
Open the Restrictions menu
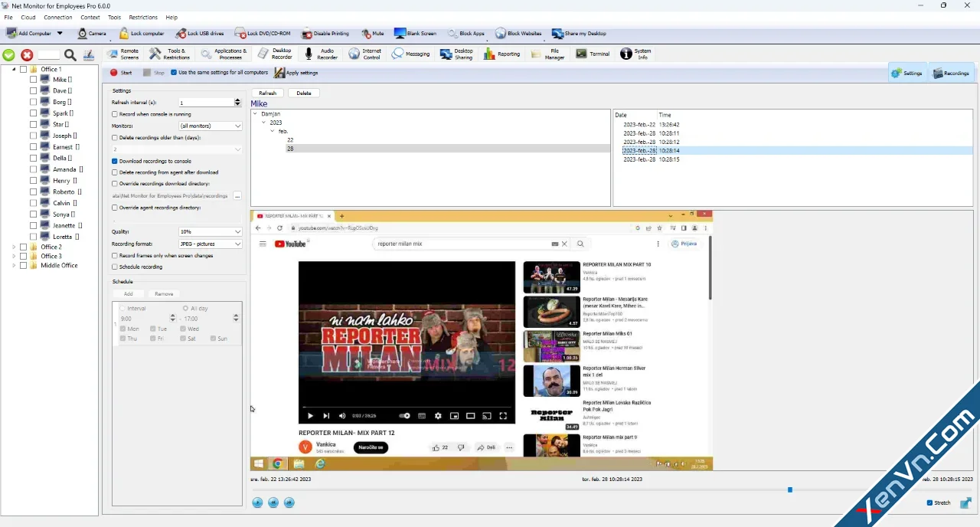coord(143,17)
